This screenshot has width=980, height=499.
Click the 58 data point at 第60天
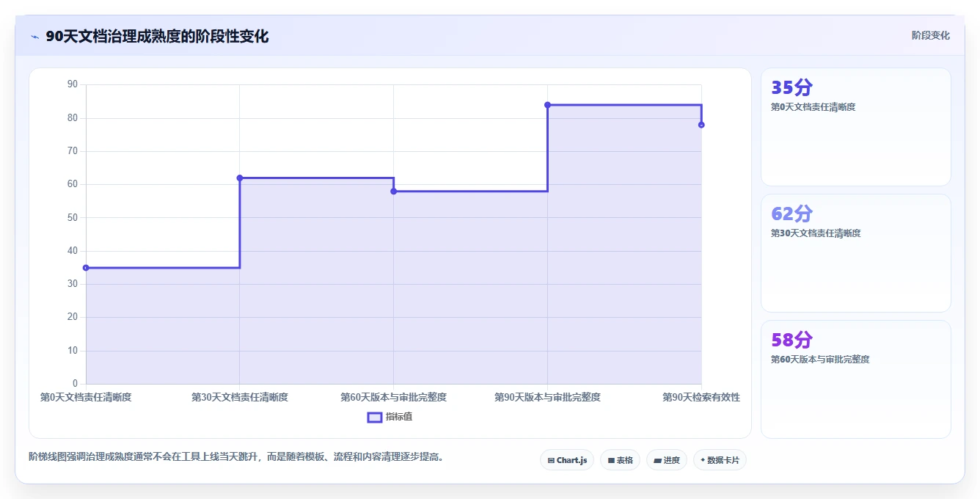pos(394,191)
